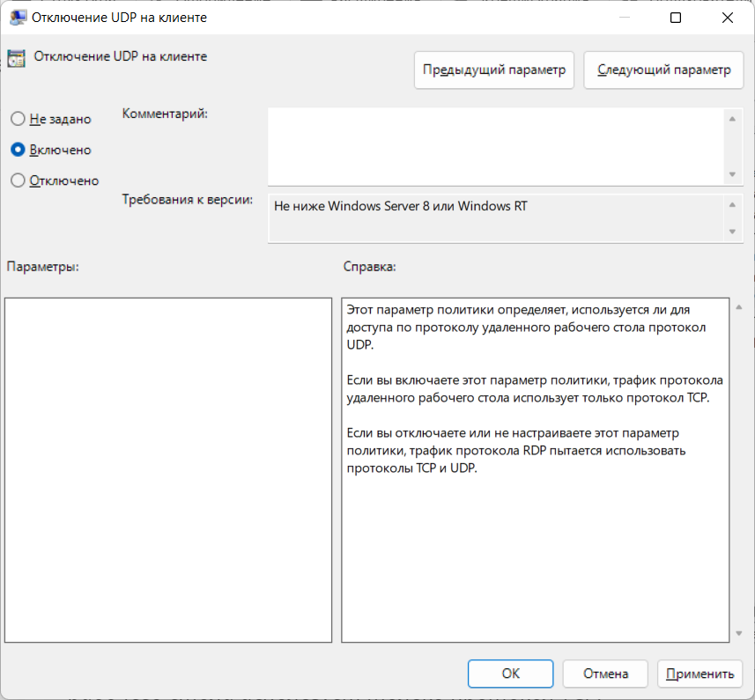Click the "Применить" button
Screen dimensions: 755x700
[x=699, y=674]
